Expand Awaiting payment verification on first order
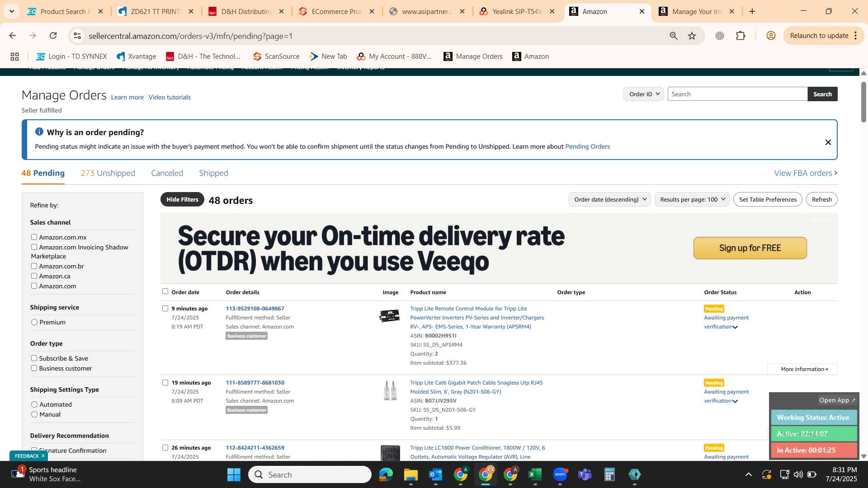This screenshot has height=488, width=868. click(x=735, y=327)
